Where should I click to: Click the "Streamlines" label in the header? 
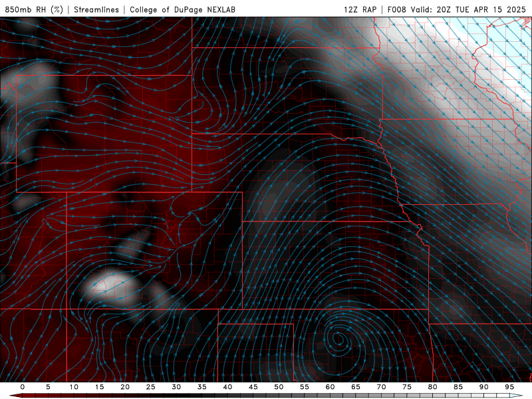click(x=96, y=9)
